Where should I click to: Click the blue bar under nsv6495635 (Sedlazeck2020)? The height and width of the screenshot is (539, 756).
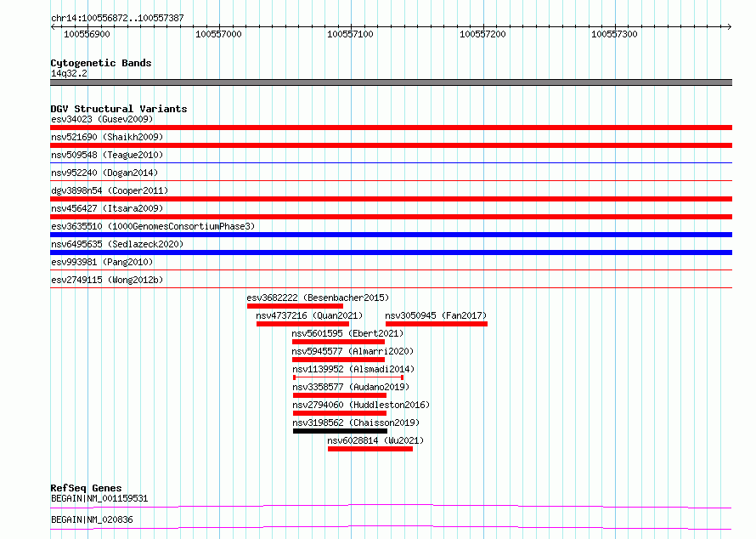[x=391, y=252]
